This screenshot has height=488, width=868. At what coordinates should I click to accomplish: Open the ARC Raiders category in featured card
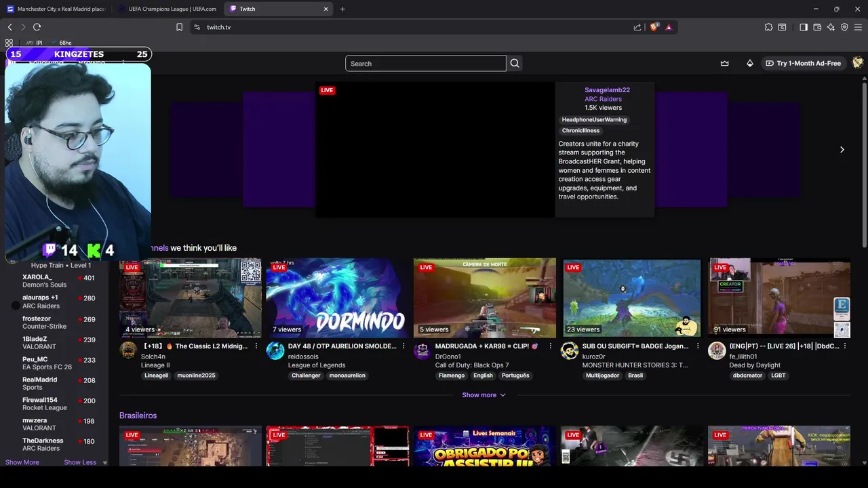tap(603, 99)
